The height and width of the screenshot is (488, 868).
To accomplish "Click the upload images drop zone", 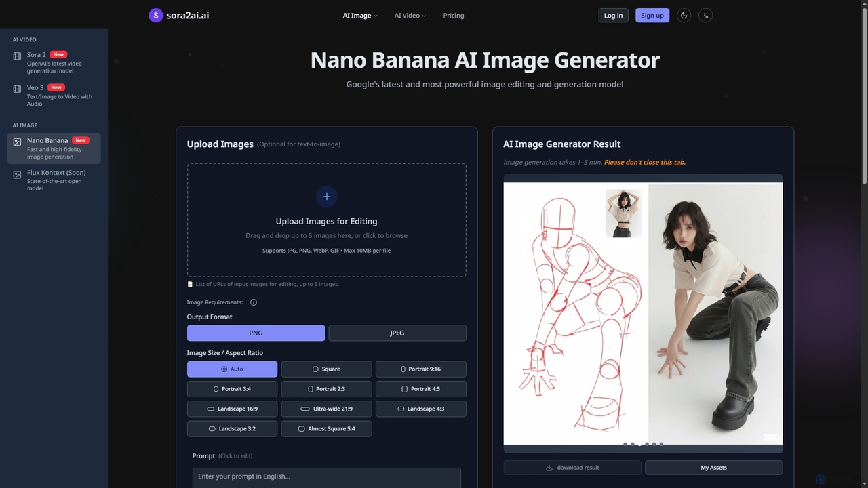I will pyautogui.click(x=326, y=220).
